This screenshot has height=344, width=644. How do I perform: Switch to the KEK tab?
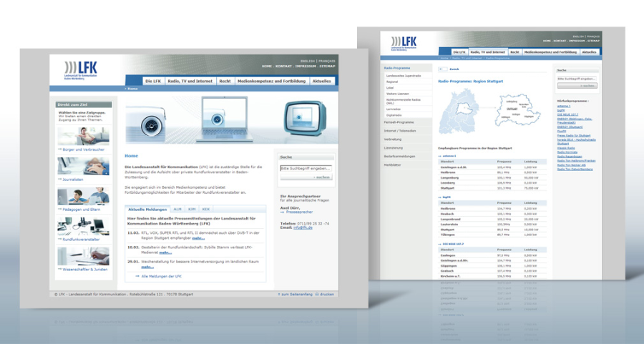pos(205,208)
